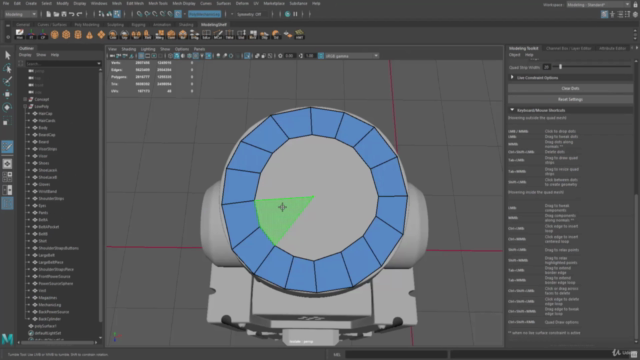Collapse the Keyboard/Mouse Shortcuts section
This screenshot has width=640, height=360.
coord(512,110)
